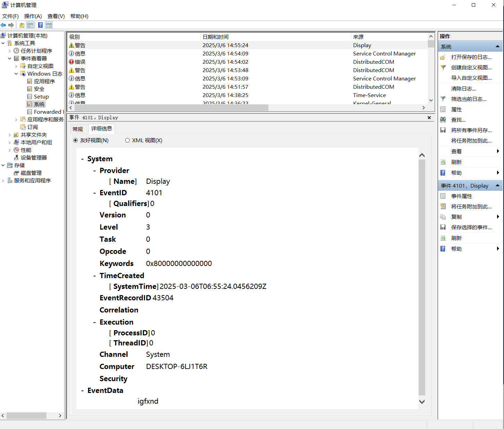Click 事件属性 action link
This screenshot has width=504, height=429.
461,196
